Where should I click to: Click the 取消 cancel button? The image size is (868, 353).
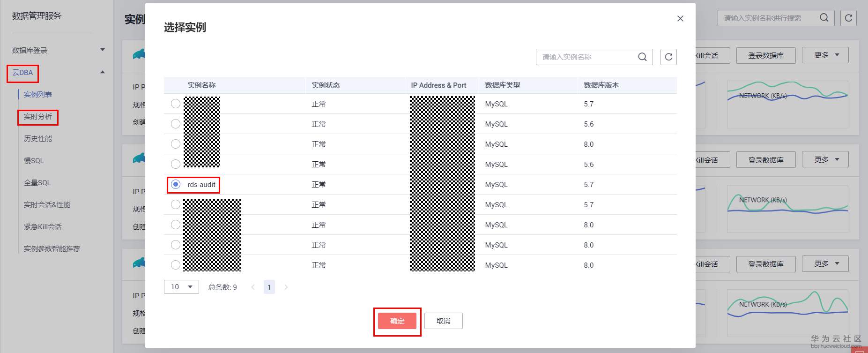pos(443,321)
